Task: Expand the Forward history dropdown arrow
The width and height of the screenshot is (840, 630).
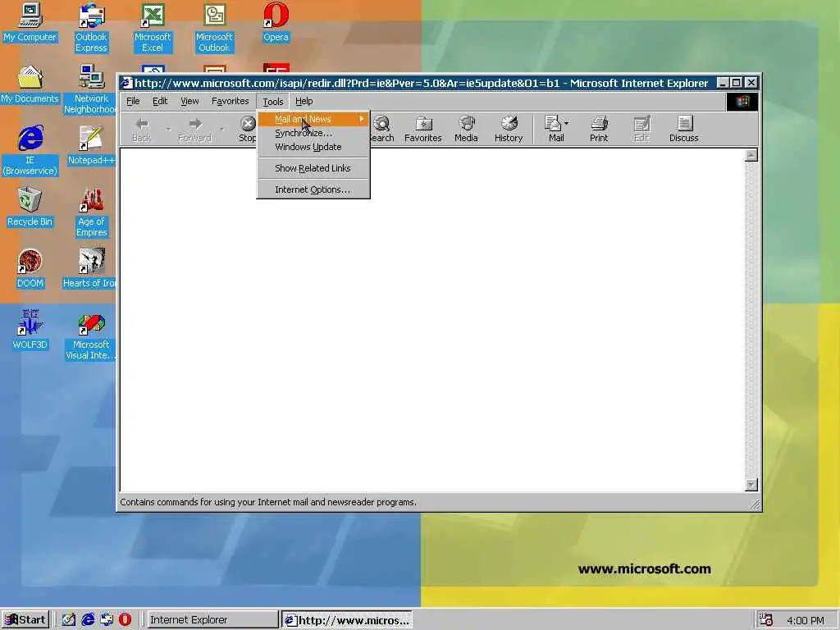Action: click(221, 129)
